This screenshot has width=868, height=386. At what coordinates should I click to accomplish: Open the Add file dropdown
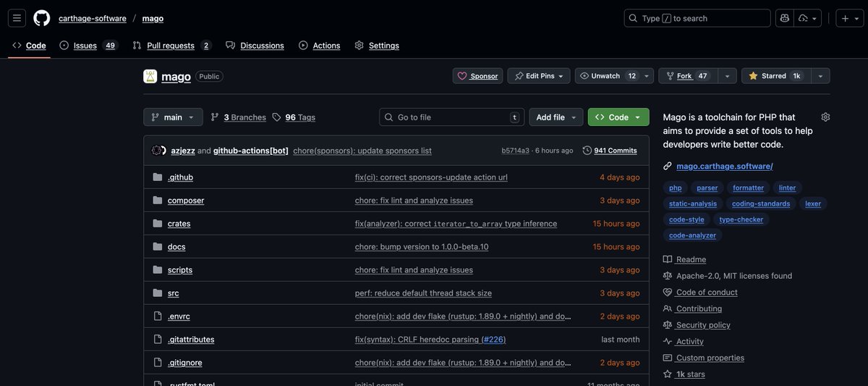click(556, 117)
